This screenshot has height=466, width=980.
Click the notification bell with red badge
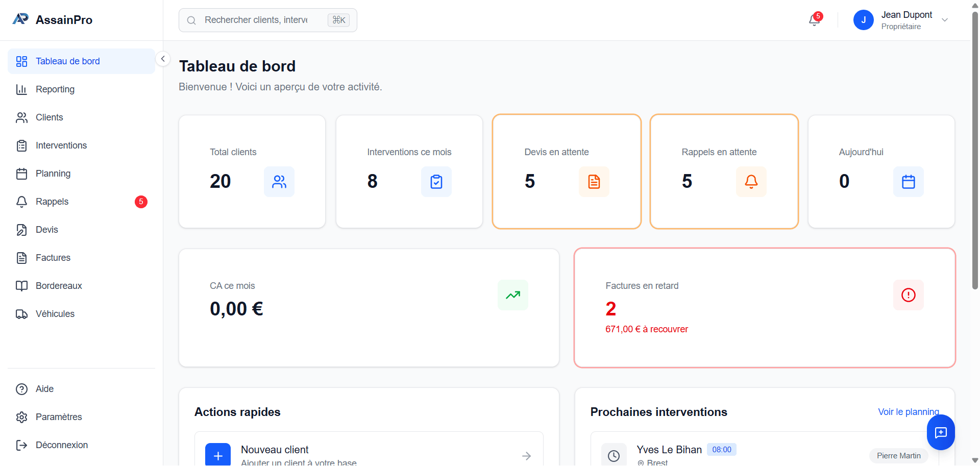(814, 20)
